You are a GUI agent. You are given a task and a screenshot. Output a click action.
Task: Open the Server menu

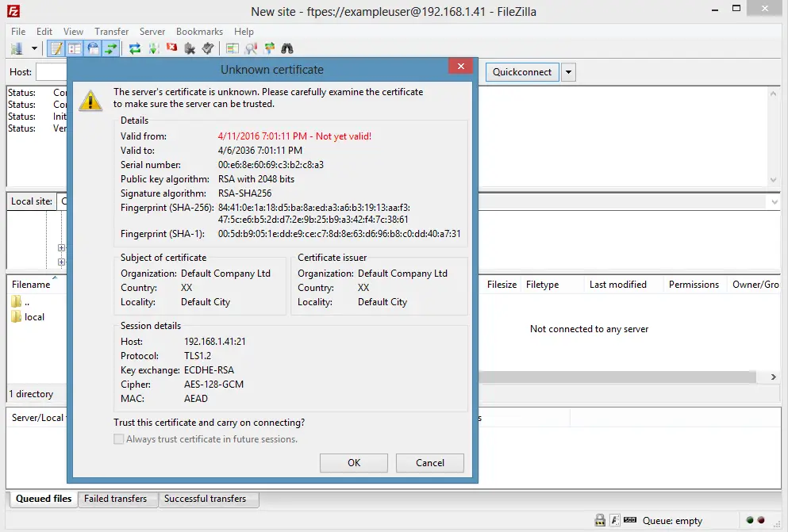152,32
